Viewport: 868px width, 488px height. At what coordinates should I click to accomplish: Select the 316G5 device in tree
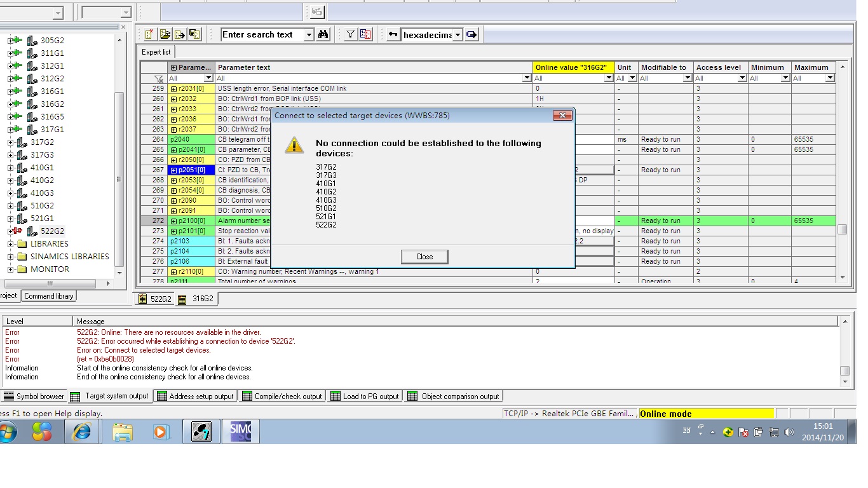pyautogui.click(x=52, y=116)
